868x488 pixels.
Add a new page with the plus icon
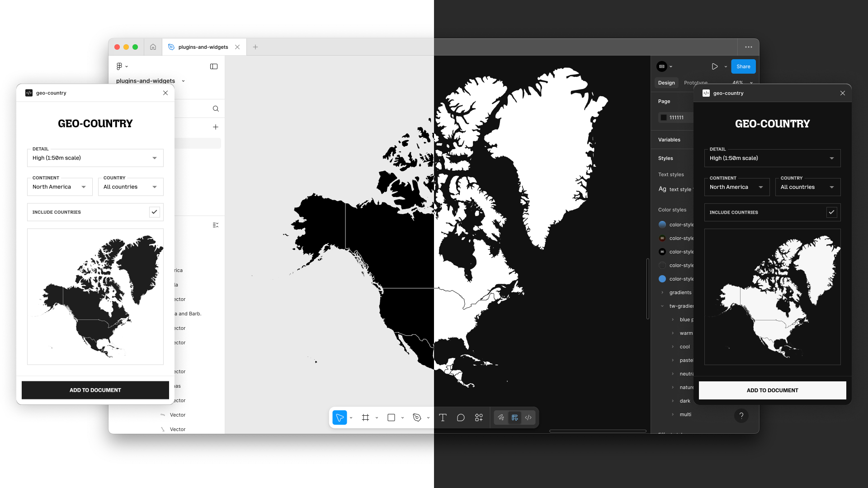pos(216,127)
